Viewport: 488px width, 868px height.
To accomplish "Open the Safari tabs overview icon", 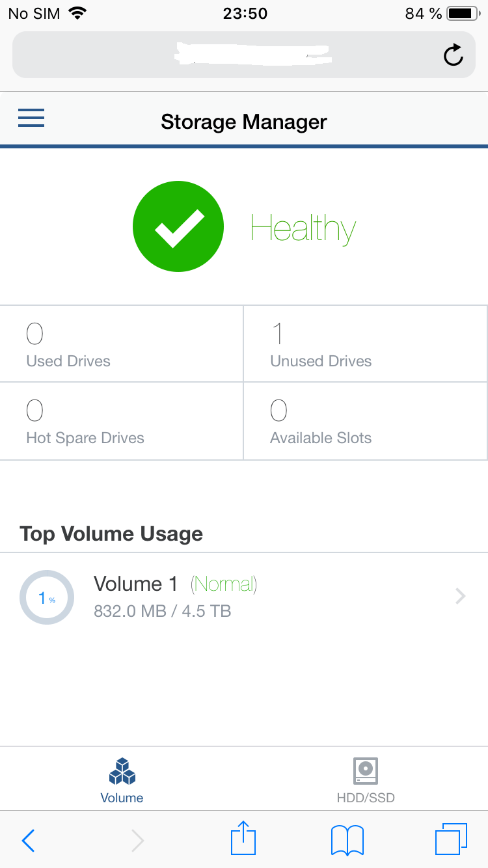I will pyautogui.click(x=451, y=839).
